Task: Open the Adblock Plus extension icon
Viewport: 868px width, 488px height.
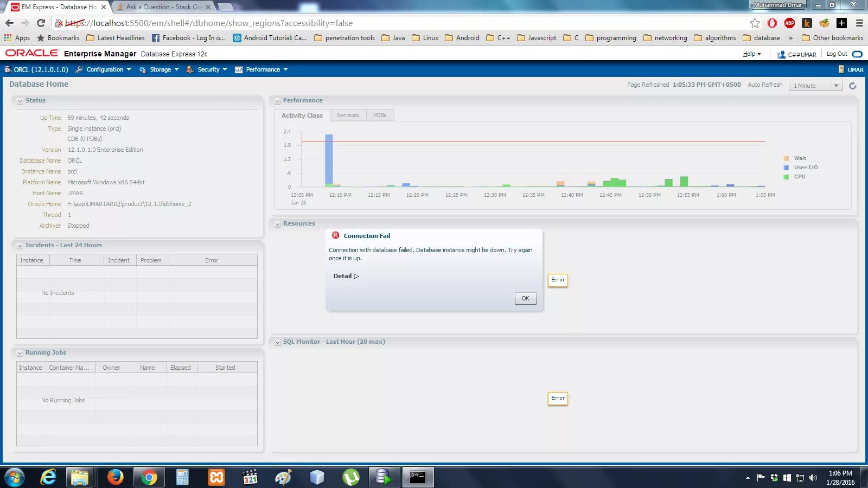Action: (789, 23)
